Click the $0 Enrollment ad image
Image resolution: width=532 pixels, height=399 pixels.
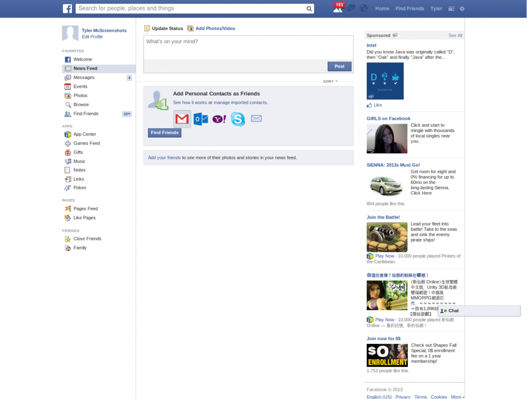click(x=387, y=355)
